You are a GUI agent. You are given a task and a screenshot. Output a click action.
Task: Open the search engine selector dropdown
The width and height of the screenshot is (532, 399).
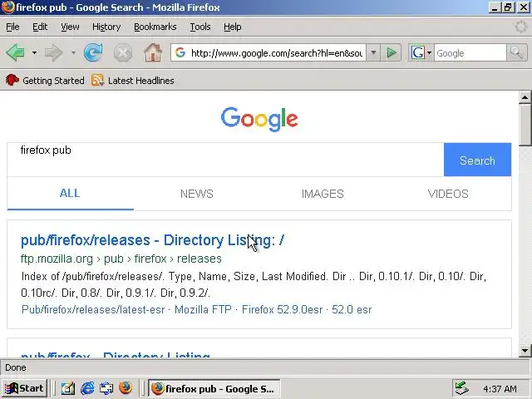(x=421, y=53)
